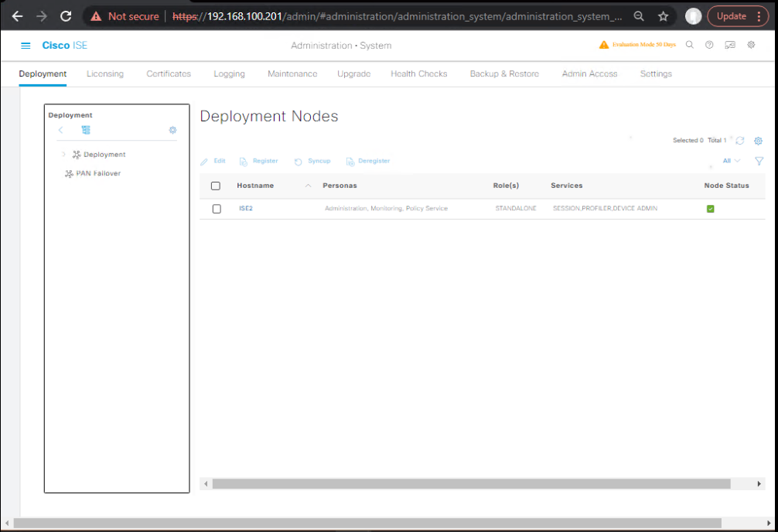Click the Personas column header
778x532 pixels.
tap(340, 186)
